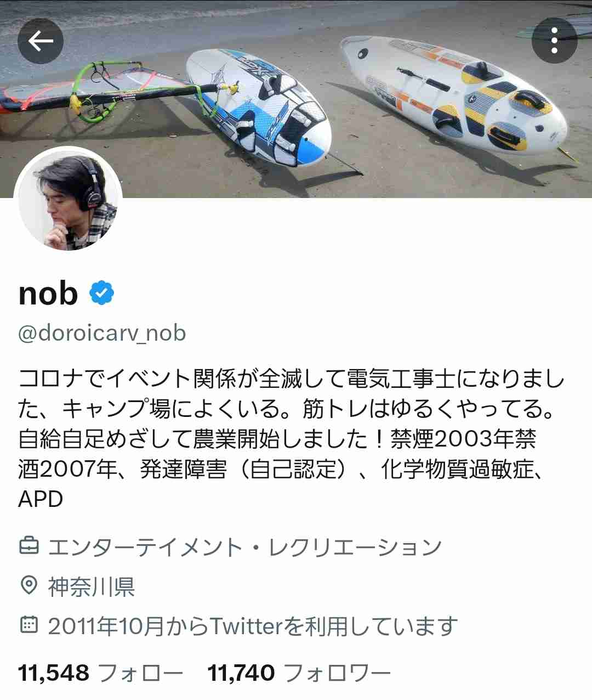Screen dimensions: 592x700
Task: Tap the blue windsurf board in header
Action: click(258, 106)
